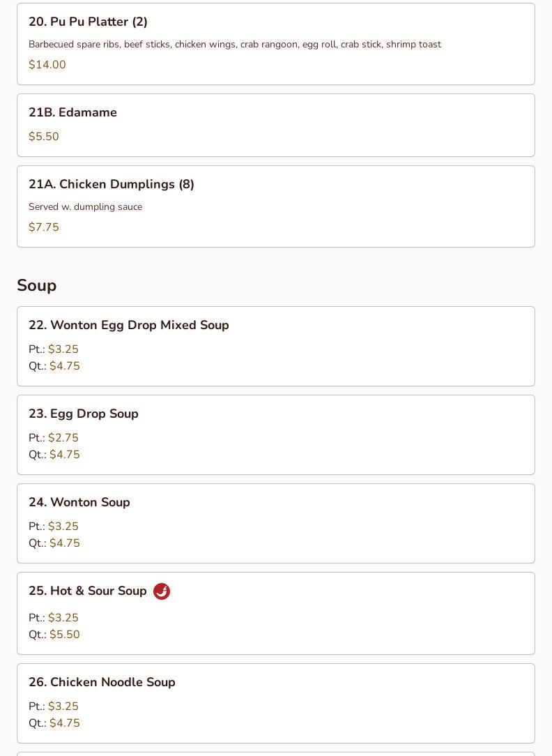Click the Soup section heading
Viewport: 552px width, 756px height.
coord(36,285)
